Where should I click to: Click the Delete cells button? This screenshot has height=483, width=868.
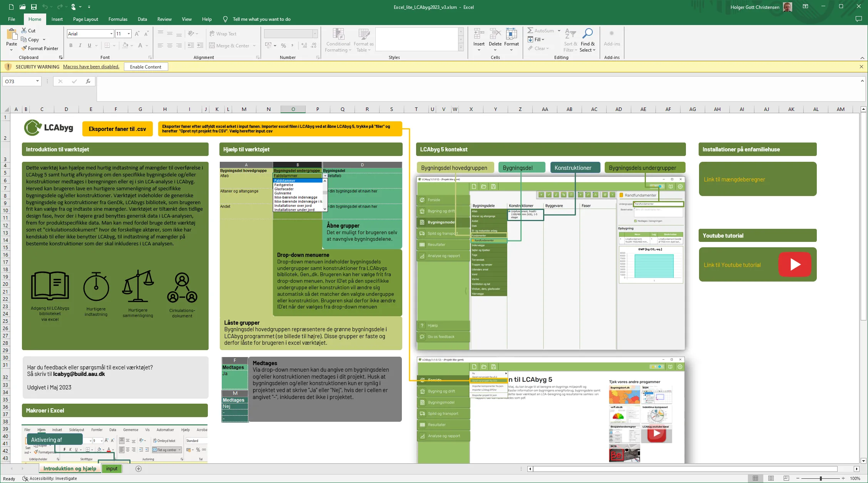pyautogui.click(x=495, y=40)
